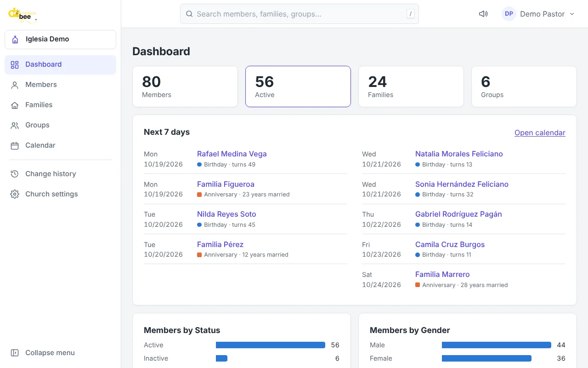
Task: Click the Active status bar in chart
Action: tap(271, 345)
